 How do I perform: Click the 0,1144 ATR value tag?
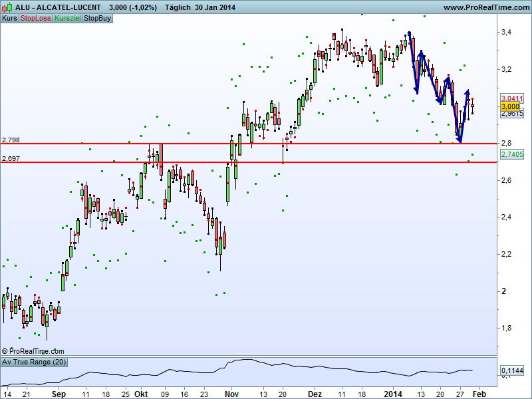point(512,370)
